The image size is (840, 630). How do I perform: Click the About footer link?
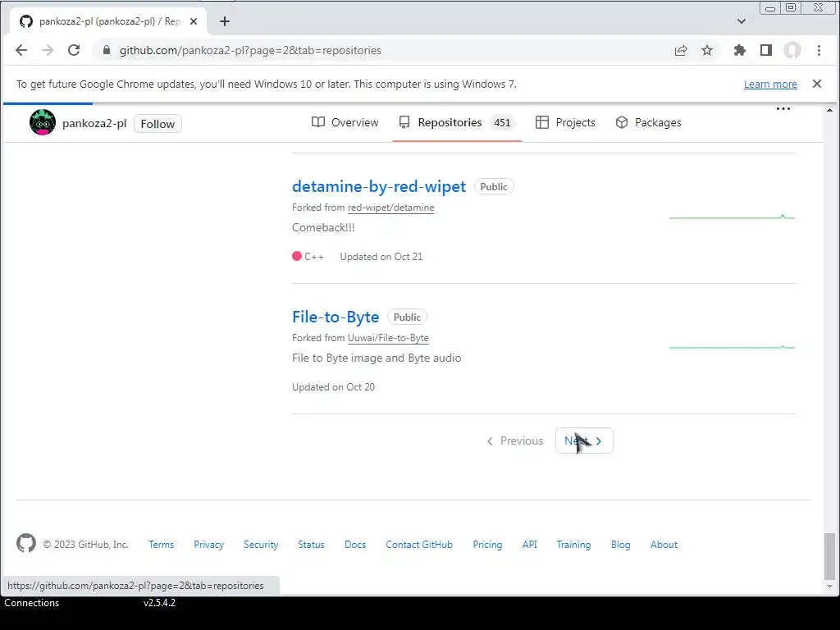point(664,545)
